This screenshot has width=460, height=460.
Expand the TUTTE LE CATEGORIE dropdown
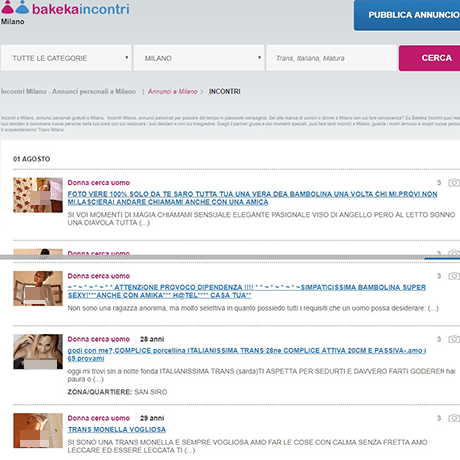66,58
